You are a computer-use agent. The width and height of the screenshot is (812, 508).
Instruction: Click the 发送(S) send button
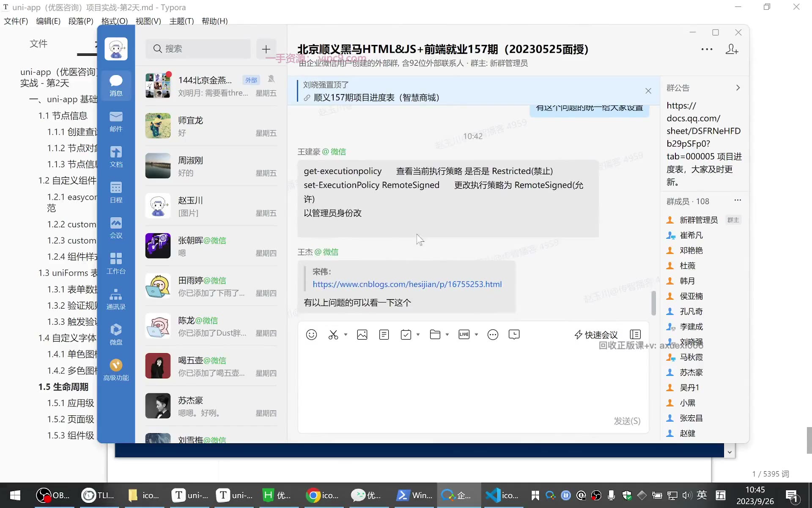click(627, 421)
